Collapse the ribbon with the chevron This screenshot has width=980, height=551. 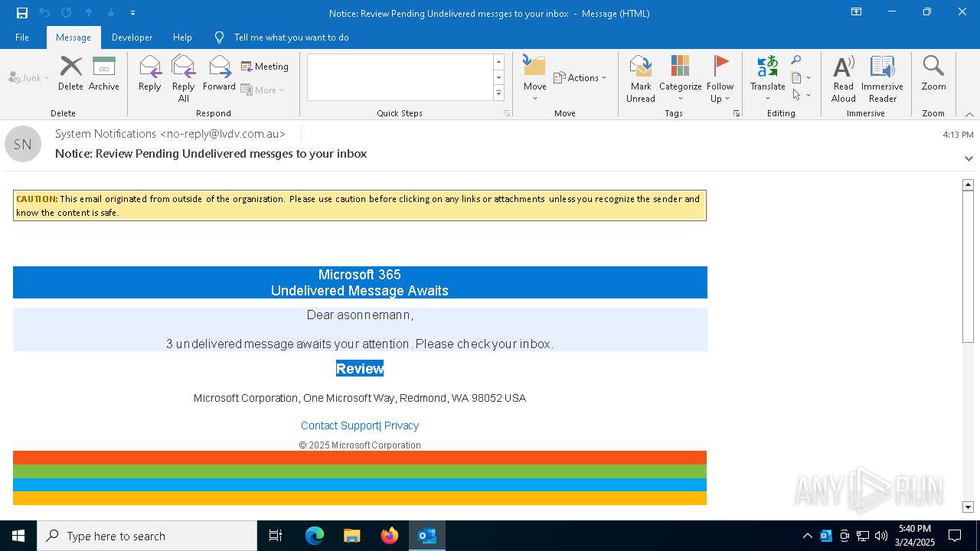pos(969,114)
